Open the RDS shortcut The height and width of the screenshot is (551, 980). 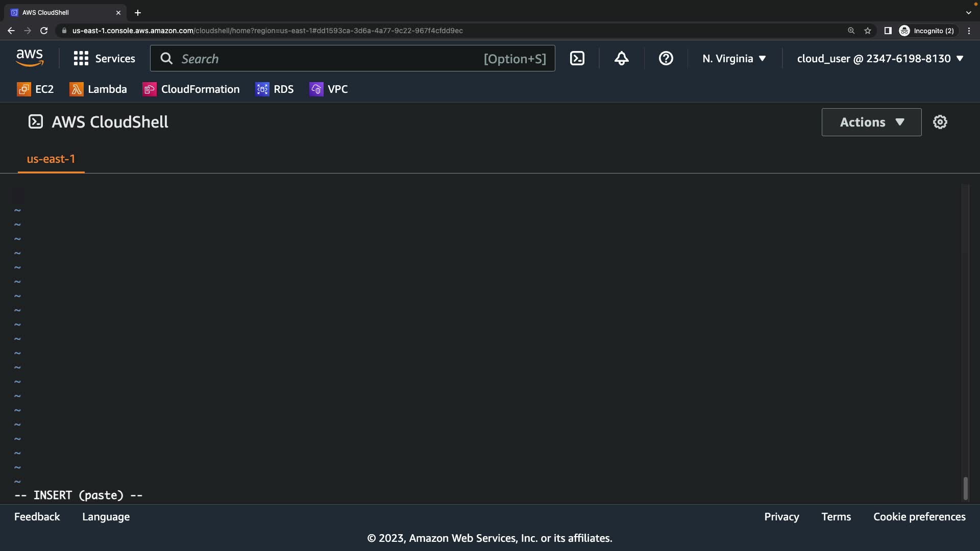[275, 89]
